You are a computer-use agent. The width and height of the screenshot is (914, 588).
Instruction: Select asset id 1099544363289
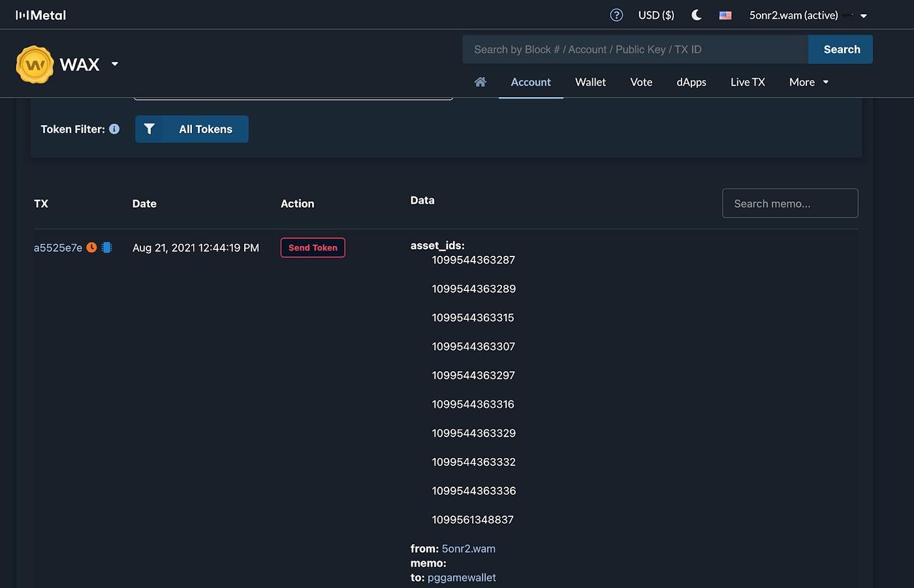(473, 288)
